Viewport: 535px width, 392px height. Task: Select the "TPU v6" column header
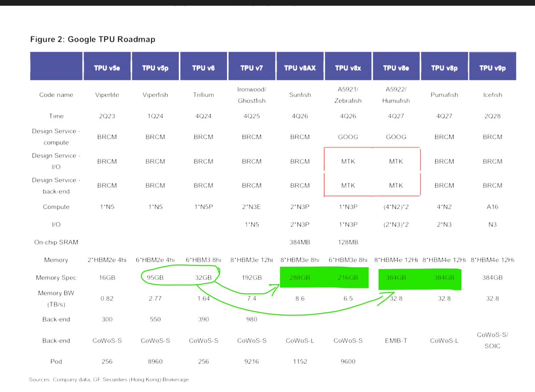203,66
